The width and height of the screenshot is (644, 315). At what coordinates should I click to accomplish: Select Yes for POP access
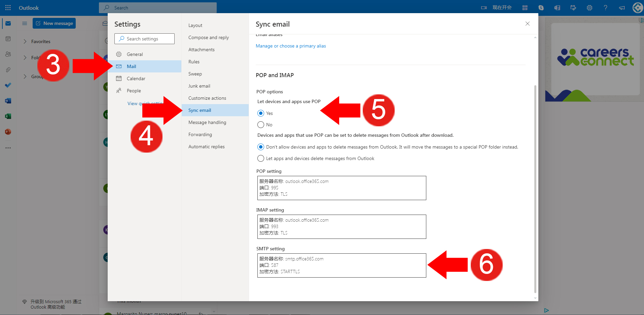click(261, 113)
